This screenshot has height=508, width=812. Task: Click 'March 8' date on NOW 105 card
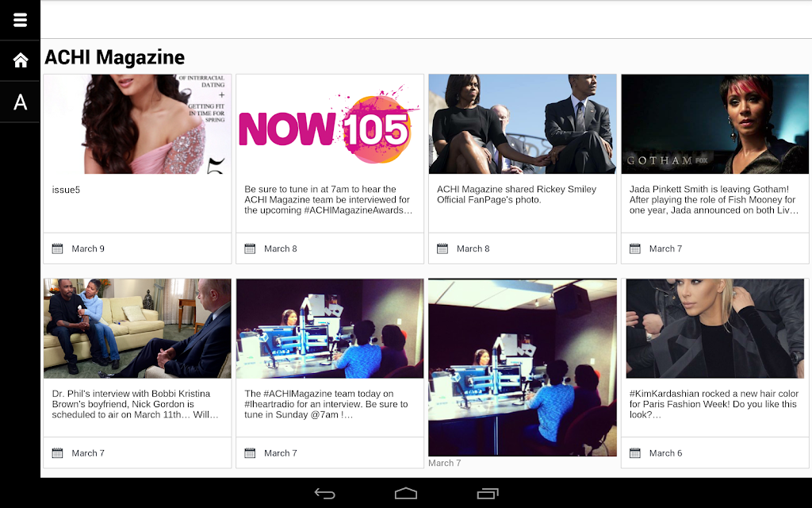(281, 248)
